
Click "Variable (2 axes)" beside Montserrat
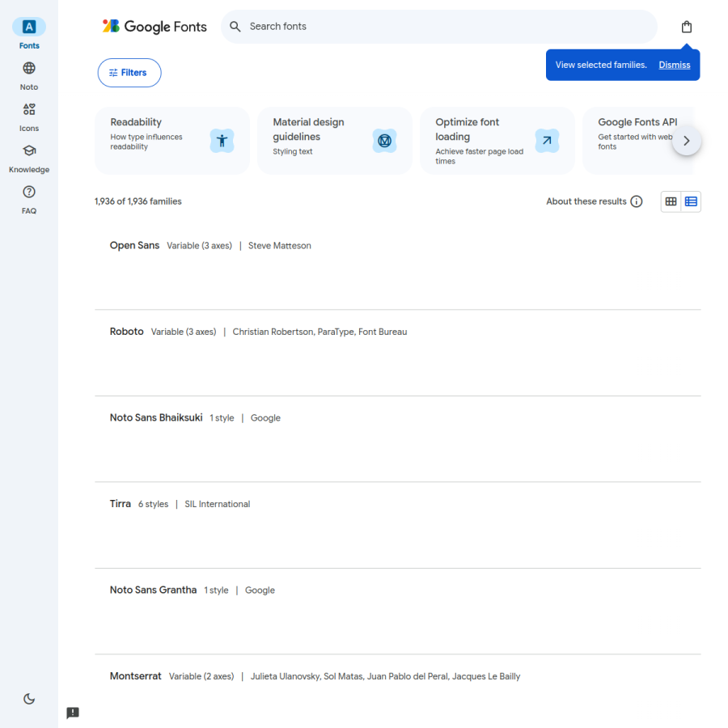point(201,676)
